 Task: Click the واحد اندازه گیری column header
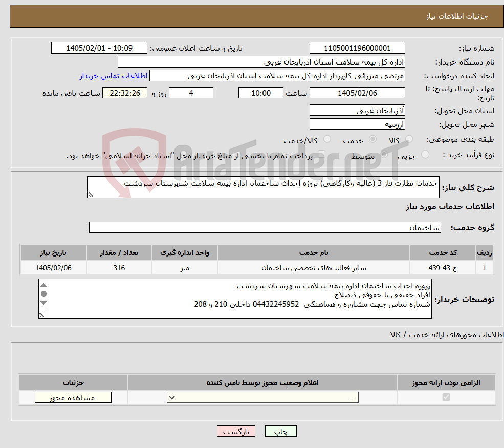click(x=185, y=252)
